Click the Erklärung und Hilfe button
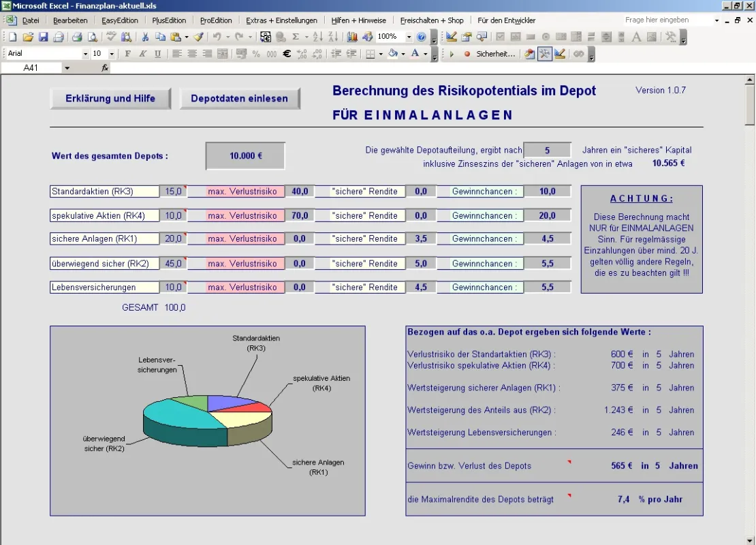 (110, 98)
